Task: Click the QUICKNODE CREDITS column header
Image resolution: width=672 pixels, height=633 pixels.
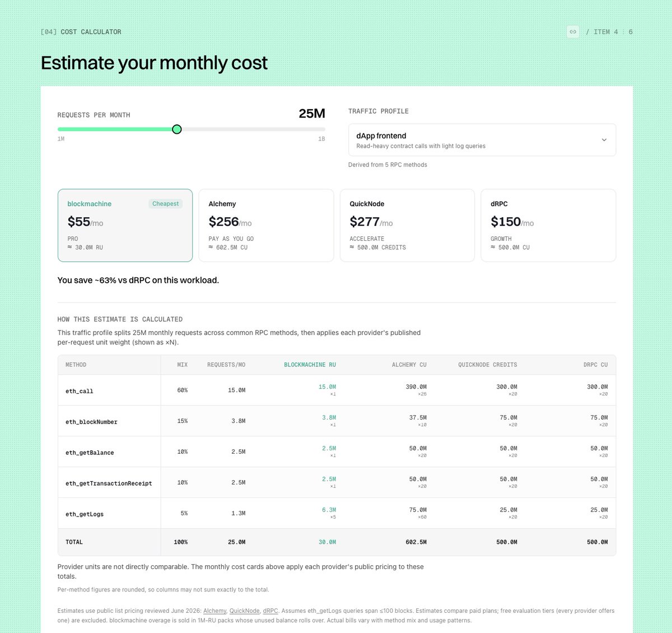Action: point(488,365)
